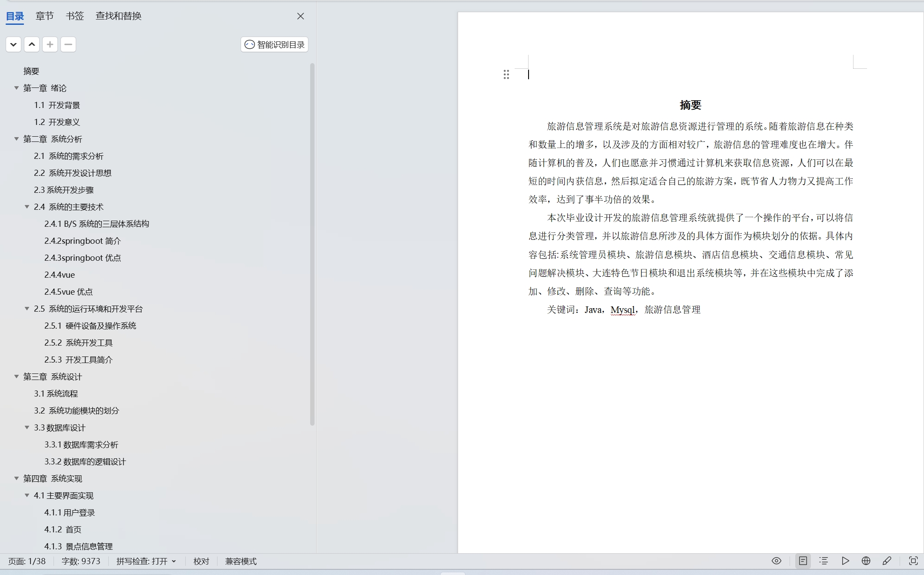Enter full screen view icon

[913, 561]
